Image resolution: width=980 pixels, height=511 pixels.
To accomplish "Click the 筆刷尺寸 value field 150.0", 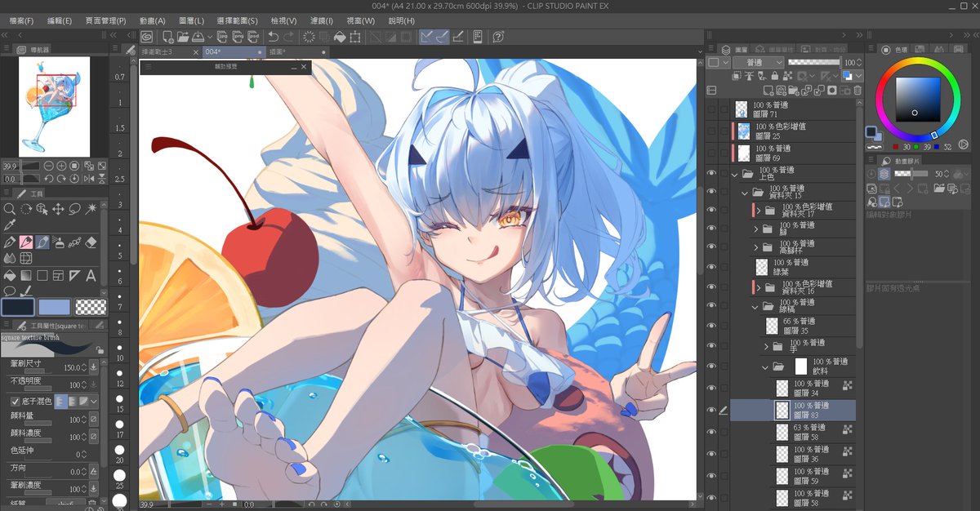I will [74, 368].
